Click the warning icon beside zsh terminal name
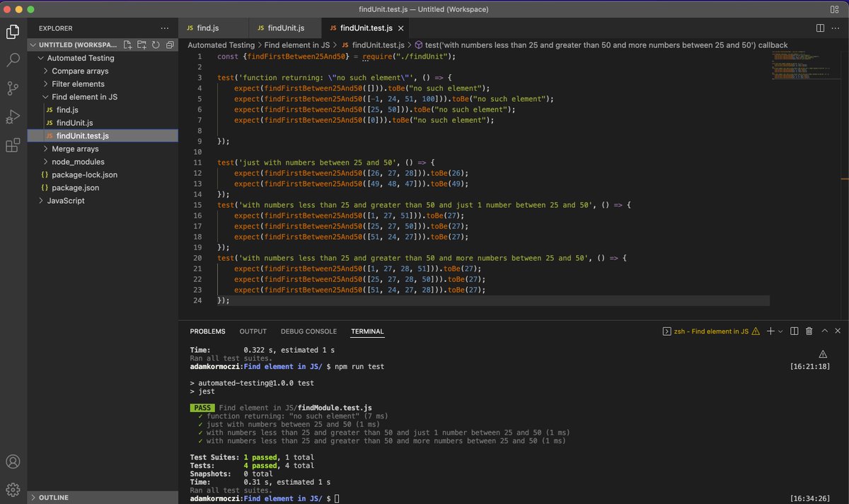This screenshot has width=849, height=504. 756,331
